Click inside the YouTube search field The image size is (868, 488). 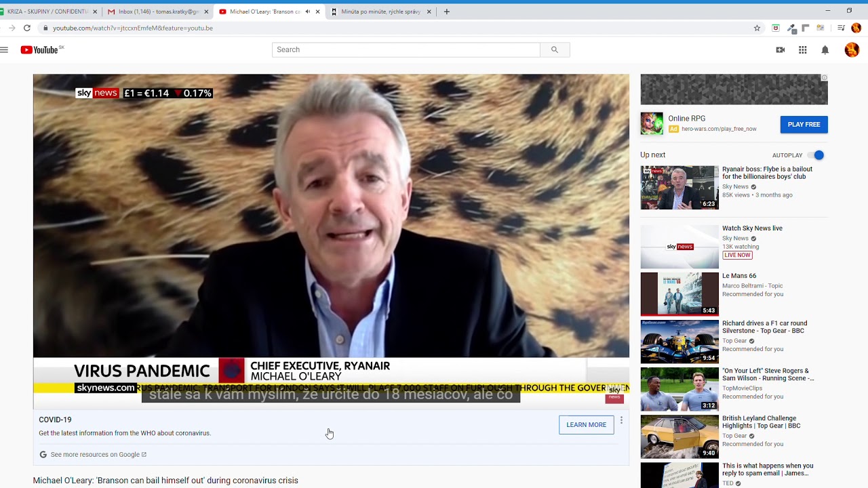tap(406, 49)
